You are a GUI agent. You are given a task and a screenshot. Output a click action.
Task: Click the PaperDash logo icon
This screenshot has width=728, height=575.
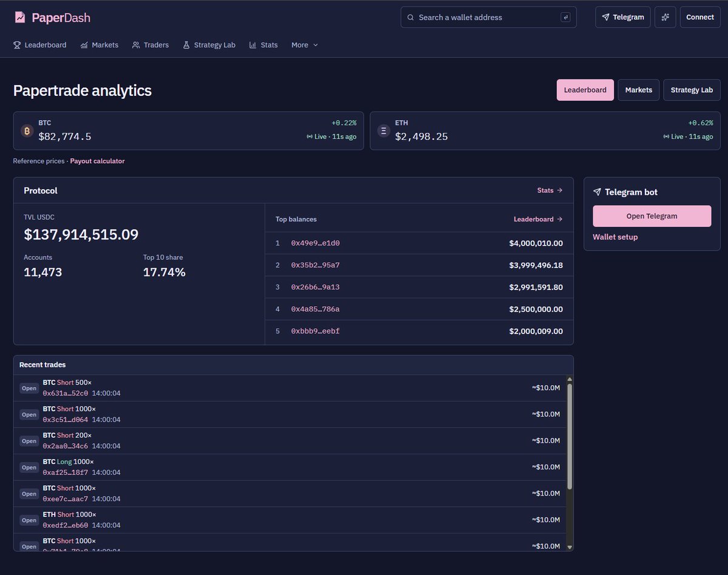tap(21, 18)
